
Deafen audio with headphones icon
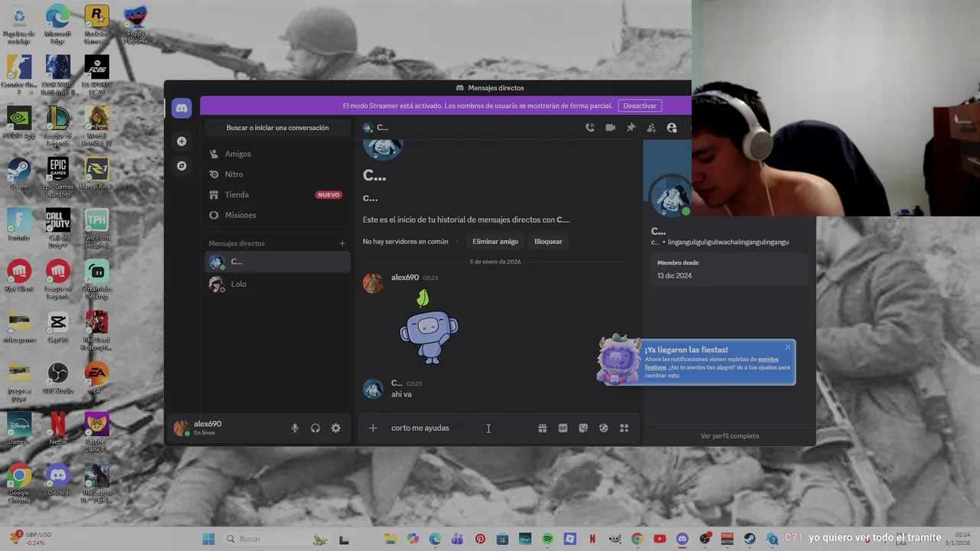(x=315, y=429)
